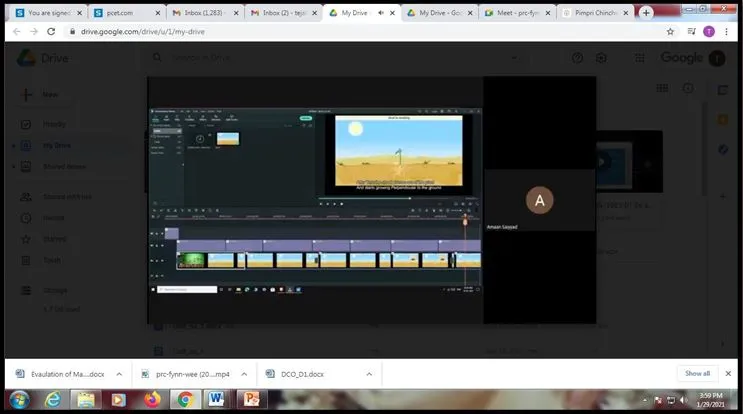Open Tasks icon in Drive side panel
Viewport: 743px width, 414px height.
[723, 149]
